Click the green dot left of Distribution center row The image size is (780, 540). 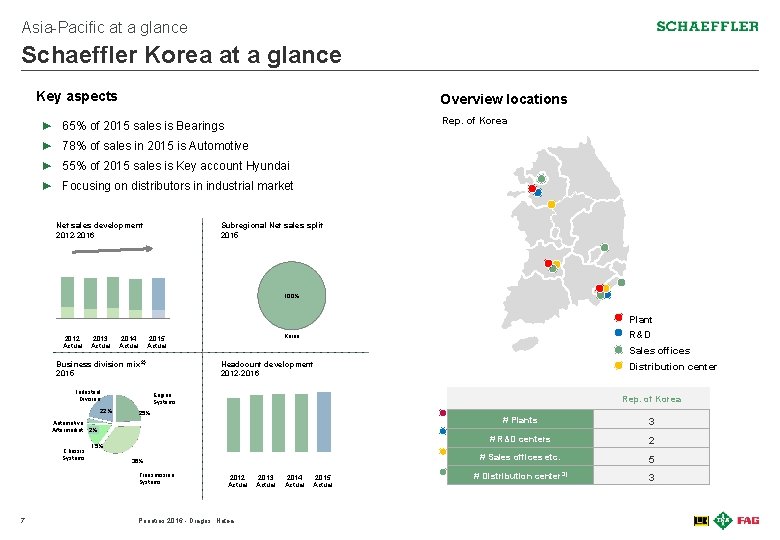click(443, 471)
